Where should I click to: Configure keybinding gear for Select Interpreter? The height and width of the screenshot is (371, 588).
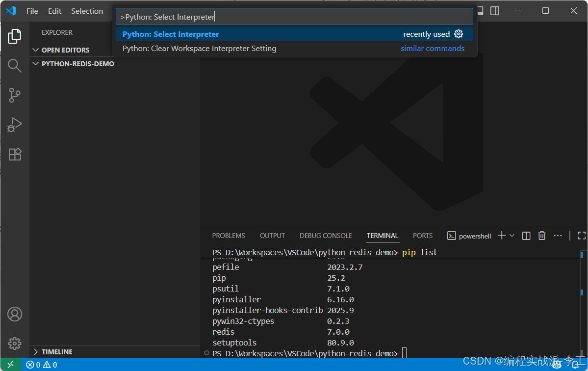(x=458, y=34)
